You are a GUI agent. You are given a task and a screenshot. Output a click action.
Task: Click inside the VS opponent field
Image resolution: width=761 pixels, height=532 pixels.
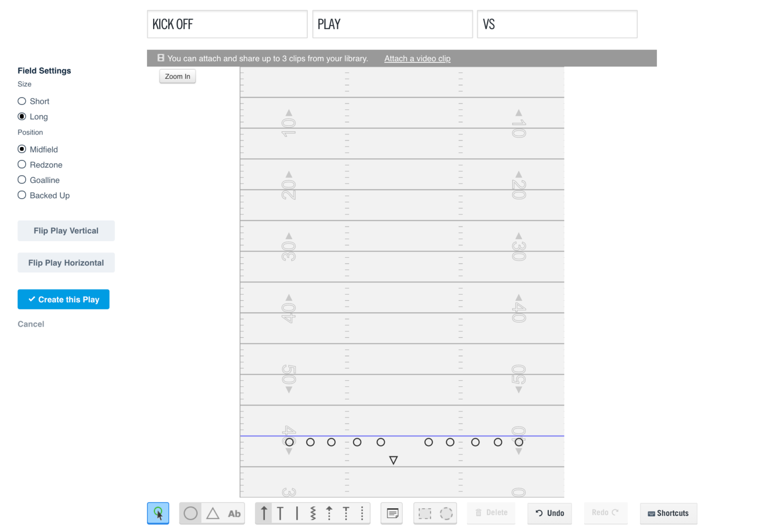pyautogui.click(x=557, y=24)
